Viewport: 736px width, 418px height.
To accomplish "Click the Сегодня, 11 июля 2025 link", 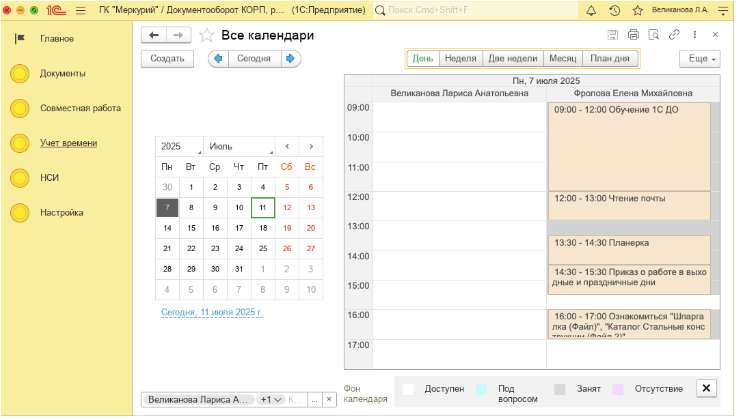I will [211, 313].
